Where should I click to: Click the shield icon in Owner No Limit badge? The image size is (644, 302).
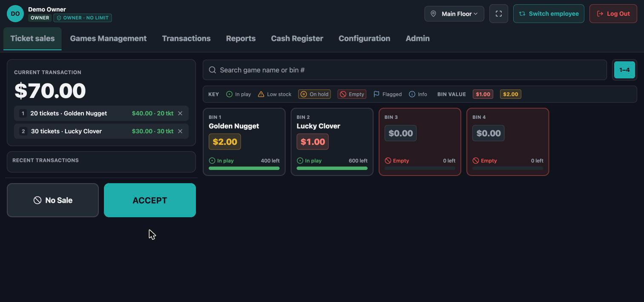point(59,18)
